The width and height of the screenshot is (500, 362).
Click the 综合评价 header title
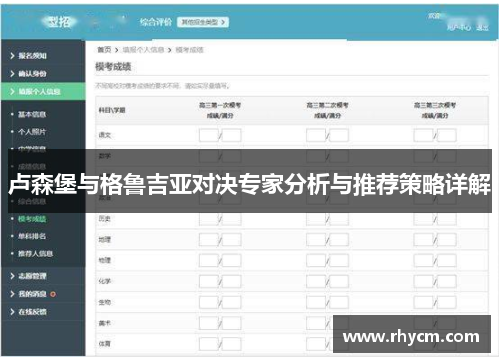(156, 22)
